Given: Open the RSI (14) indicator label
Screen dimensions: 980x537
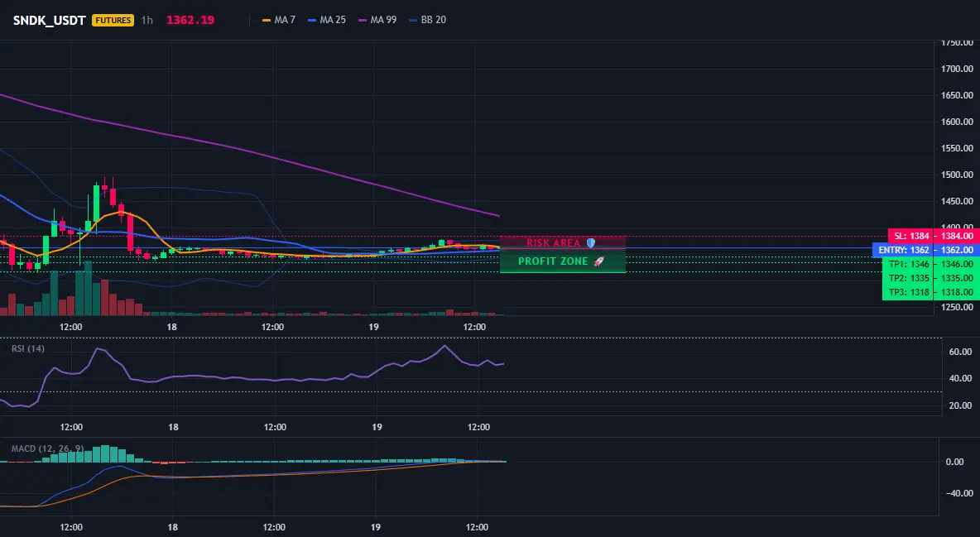Looking at the screenshot, I should 28,348.
